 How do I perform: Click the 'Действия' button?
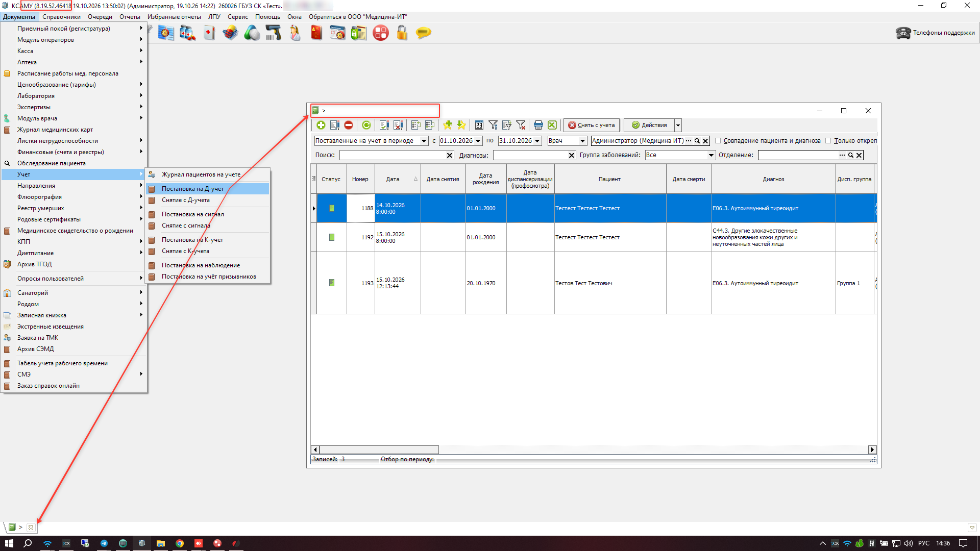pyautogui.click(x=649, y=125)
